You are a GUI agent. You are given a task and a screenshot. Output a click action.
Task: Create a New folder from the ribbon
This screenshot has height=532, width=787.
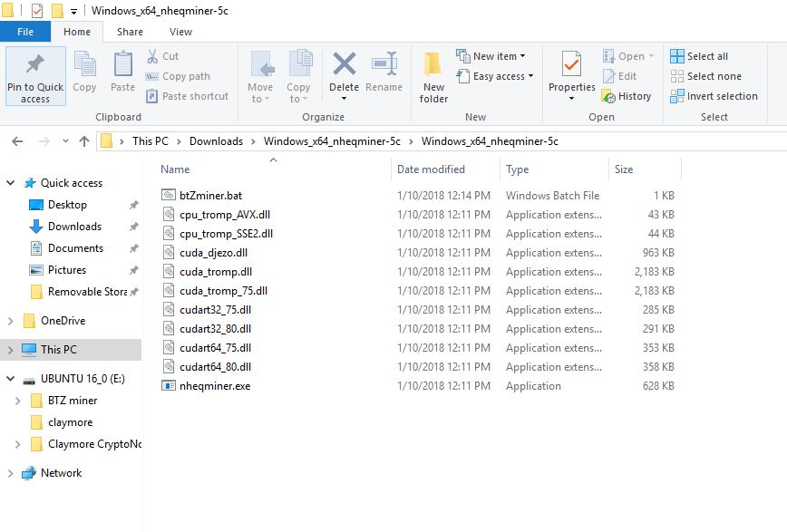coord(433,77)
